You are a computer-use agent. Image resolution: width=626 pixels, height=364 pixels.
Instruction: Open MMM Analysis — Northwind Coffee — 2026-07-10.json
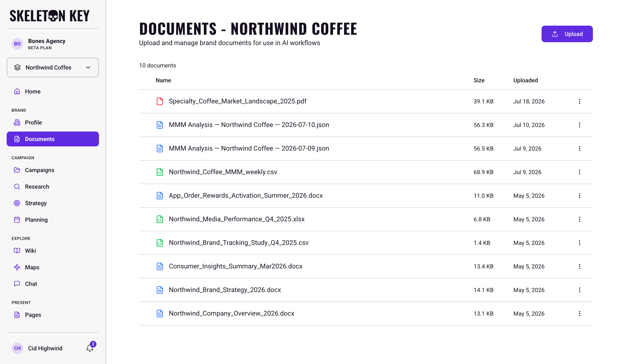[249, 125]
